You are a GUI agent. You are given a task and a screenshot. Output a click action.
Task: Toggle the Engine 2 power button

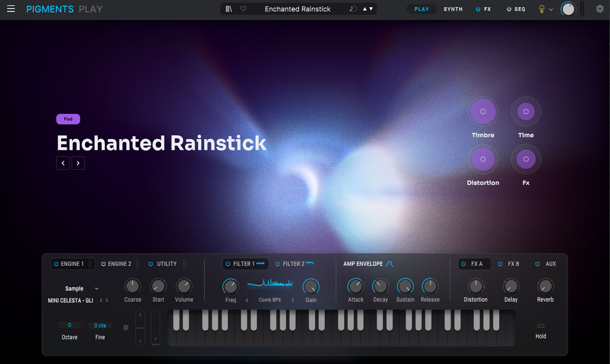point(103,264)
